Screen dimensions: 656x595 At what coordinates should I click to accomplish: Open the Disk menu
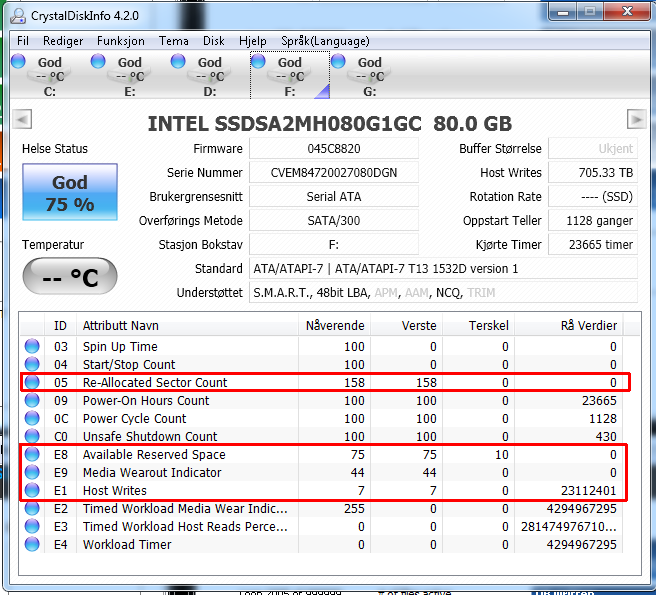[x=213, y=41]
